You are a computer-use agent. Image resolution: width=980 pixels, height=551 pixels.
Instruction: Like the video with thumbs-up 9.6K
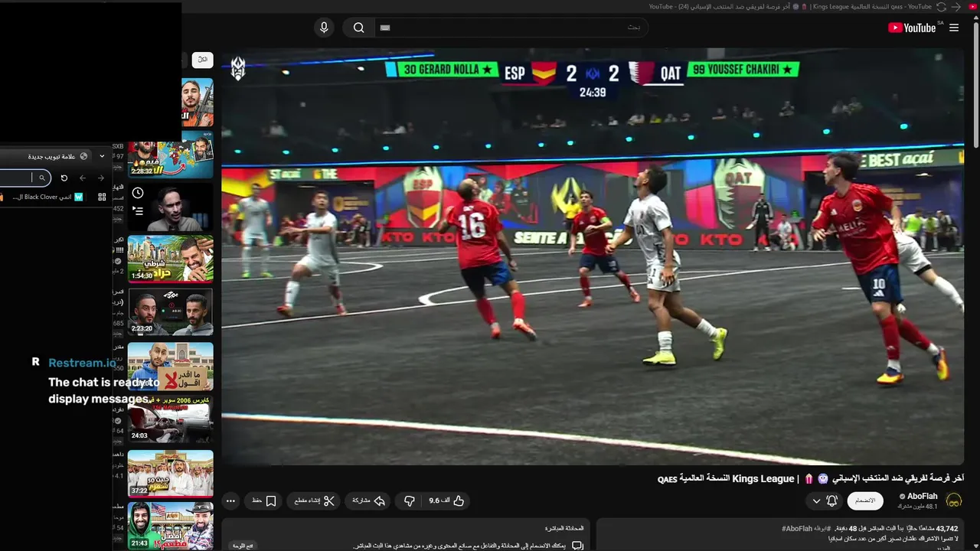pos(448,500)
